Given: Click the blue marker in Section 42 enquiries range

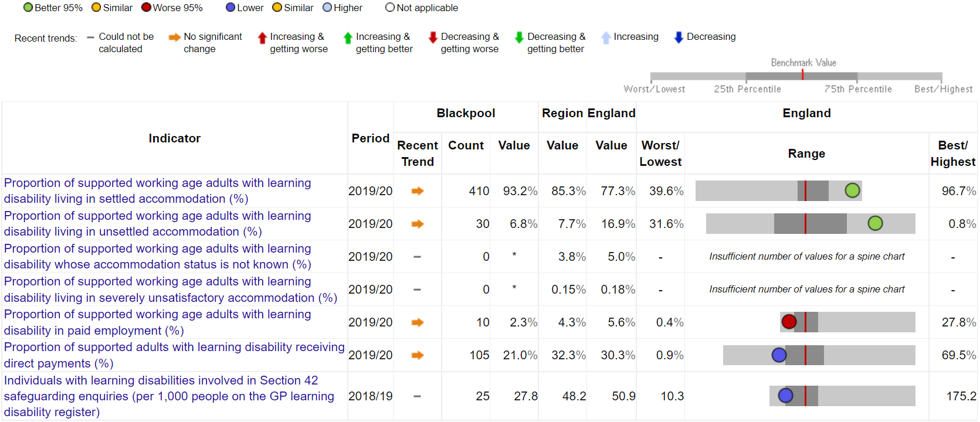Looking at the screenshot, I should click(785, 396).
